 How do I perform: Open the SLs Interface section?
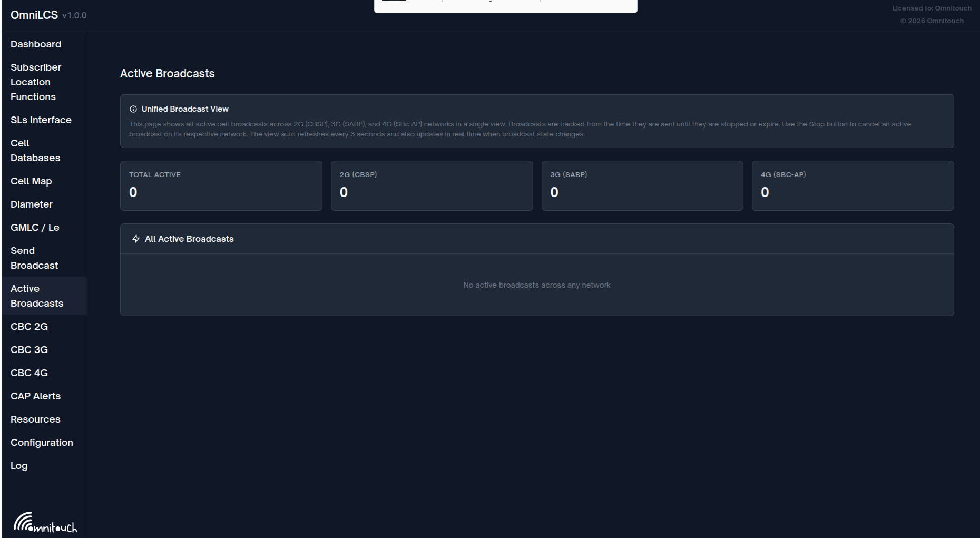click(x=41, y=120)
